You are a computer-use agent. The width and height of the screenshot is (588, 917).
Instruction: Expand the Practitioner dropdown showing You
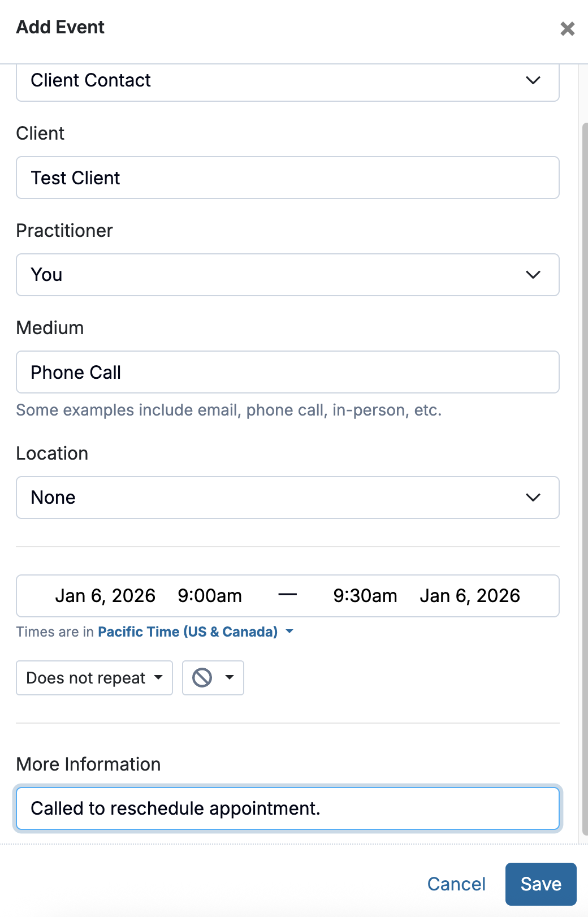pyautogui.click(x=287, y=275)
